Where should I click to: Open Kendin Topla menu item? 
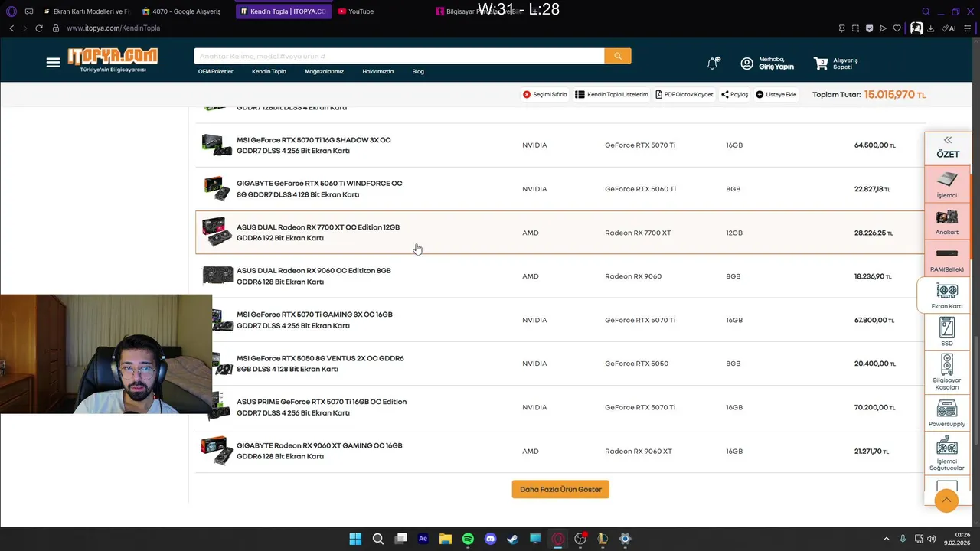[269, 71]
